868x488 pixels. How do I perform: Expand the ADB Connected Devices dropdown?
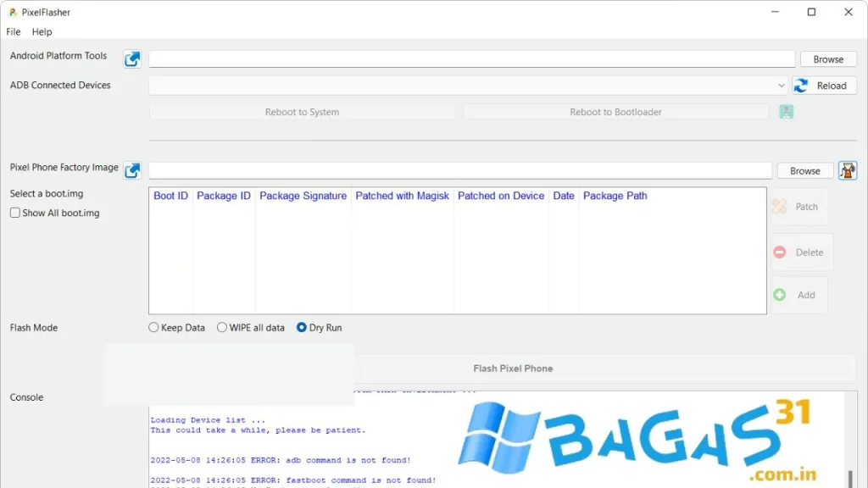781,86
